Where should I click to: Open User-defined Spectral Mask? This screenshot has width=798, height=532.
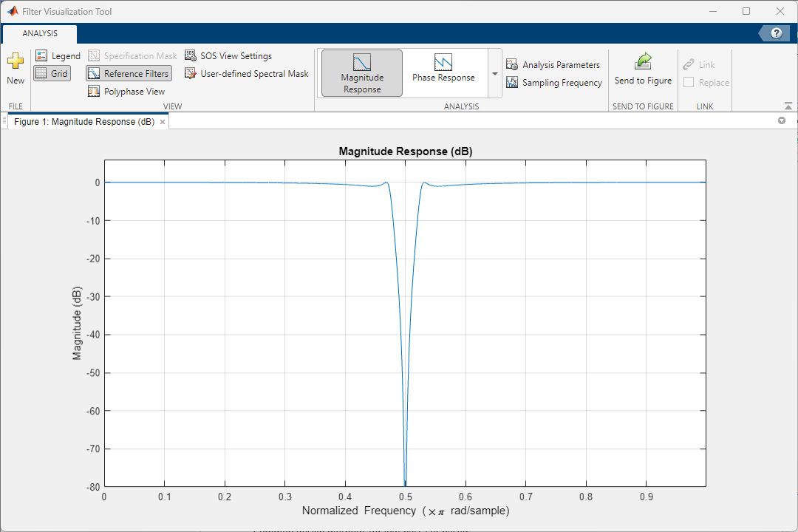pyautogui.click(x=246, y=74)
